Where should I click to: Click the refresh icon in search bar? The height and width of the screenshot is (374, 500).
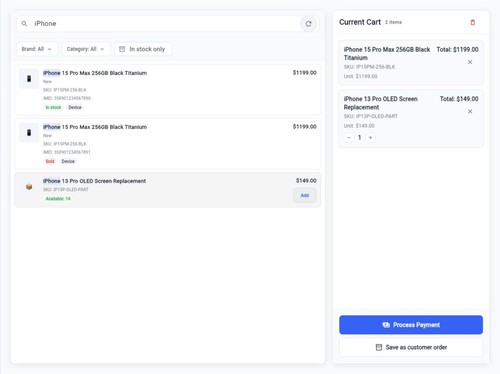click(x=308, y=24)
